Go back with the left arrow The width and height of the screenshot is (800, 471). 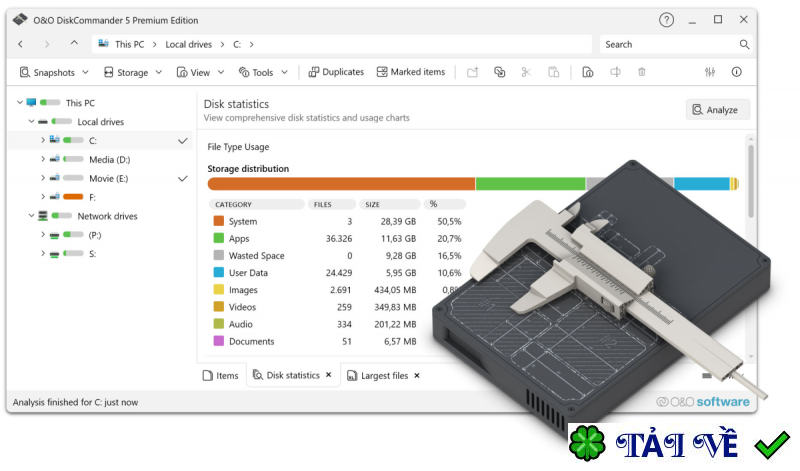(20, 44)
